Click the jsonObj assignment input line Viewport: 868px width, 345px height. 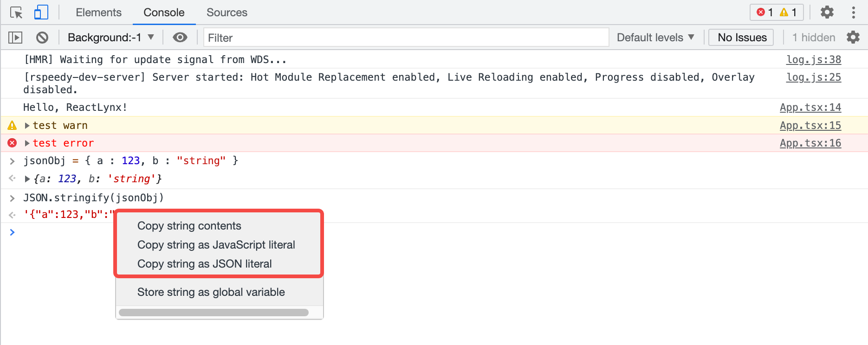point(130,160)
